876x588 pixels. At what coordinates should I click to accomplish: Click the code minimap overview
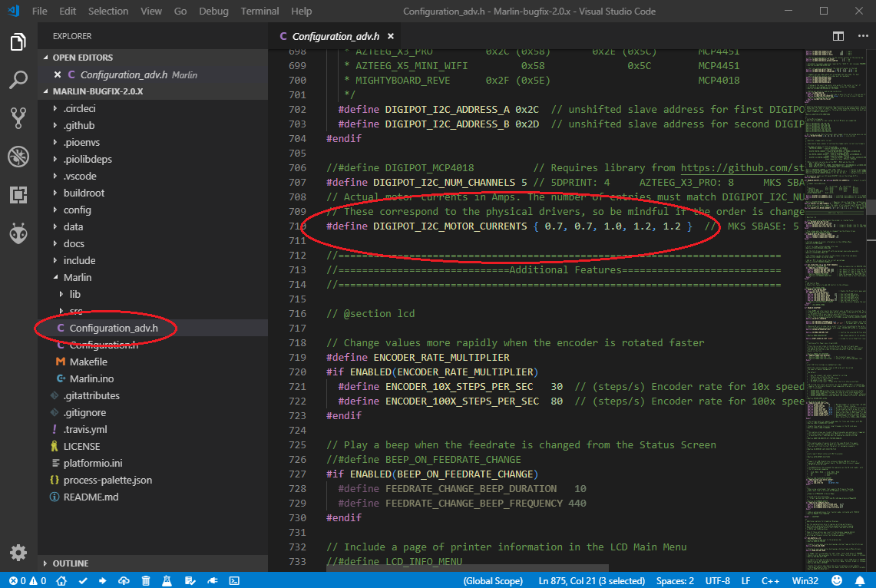836,310
